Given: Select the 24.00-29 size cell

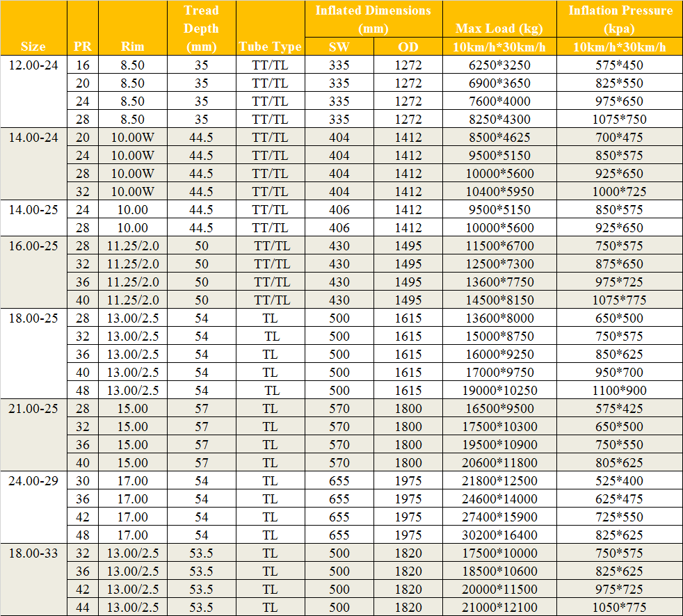Looking at the screenshot, I should coord(33,480).
